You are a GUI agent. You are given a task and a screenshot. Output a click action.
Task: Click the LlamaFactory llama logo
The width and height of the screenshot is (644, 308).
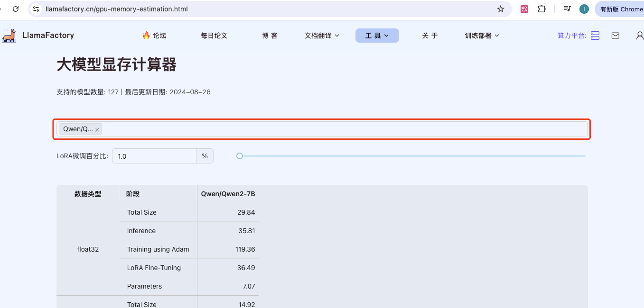click(x=9, y=36)
